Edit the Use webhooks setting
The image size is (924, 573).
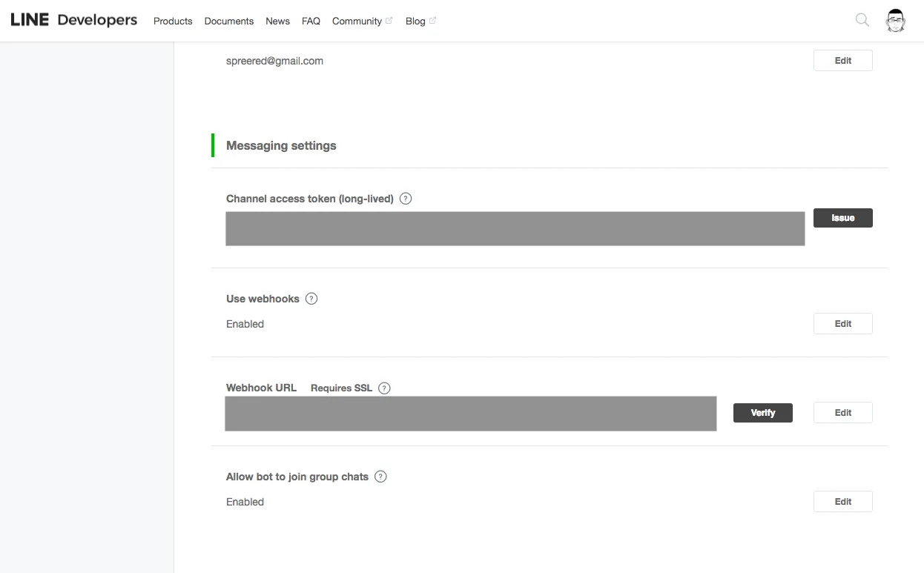[x=842, y=324]
